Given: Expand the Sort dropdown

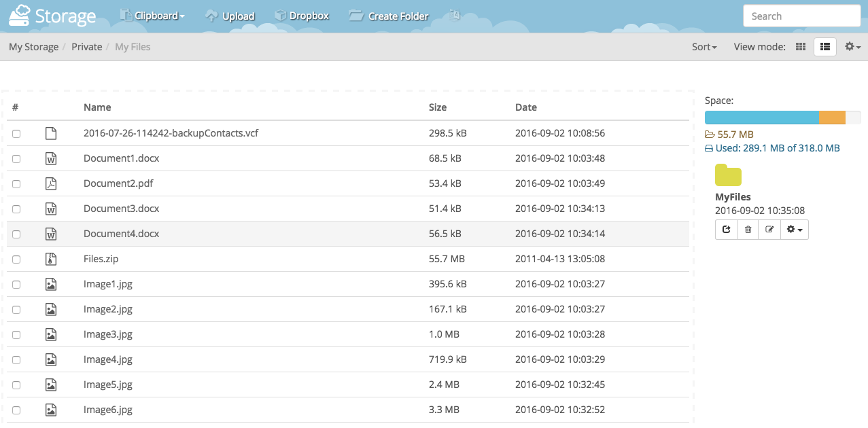Looking at the screenshot, I should pos(704,47).
